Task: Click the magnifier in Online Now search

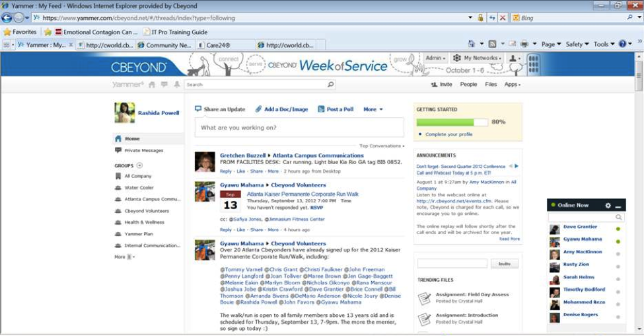Action: click(618, 217)
